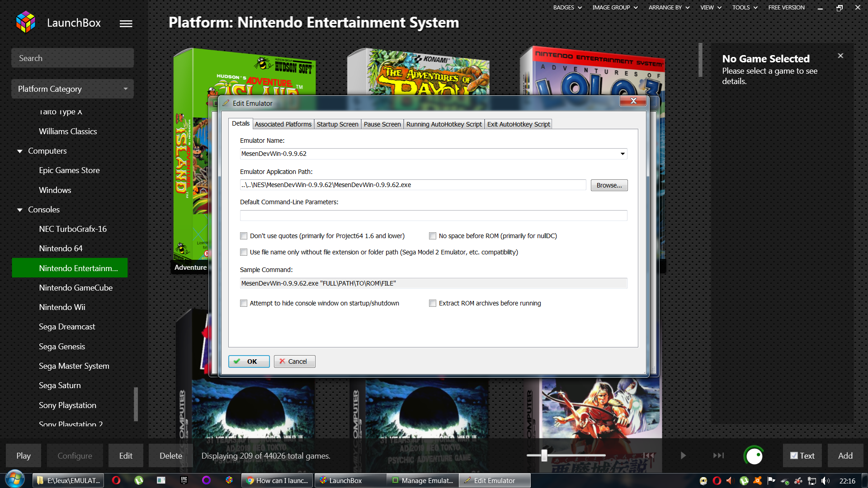The width and height of the screenshot is (868, 488).
Task: Click FREE VERSION in the top bar
Action: pyautogui.click(x=786, y=7)
